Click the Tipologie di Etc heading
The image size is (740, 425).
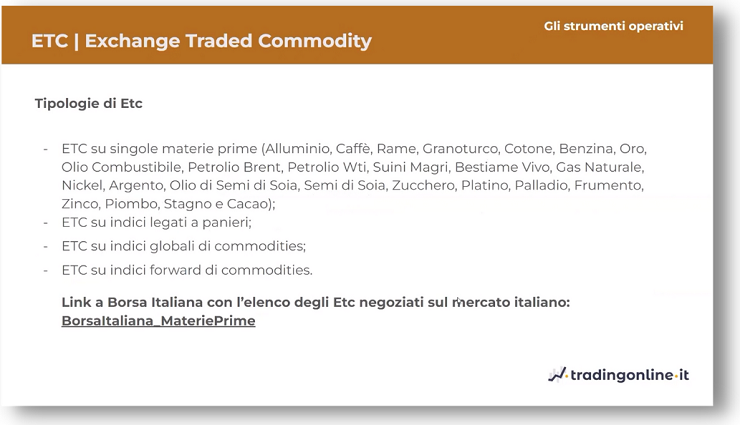(x=88, y=103)
